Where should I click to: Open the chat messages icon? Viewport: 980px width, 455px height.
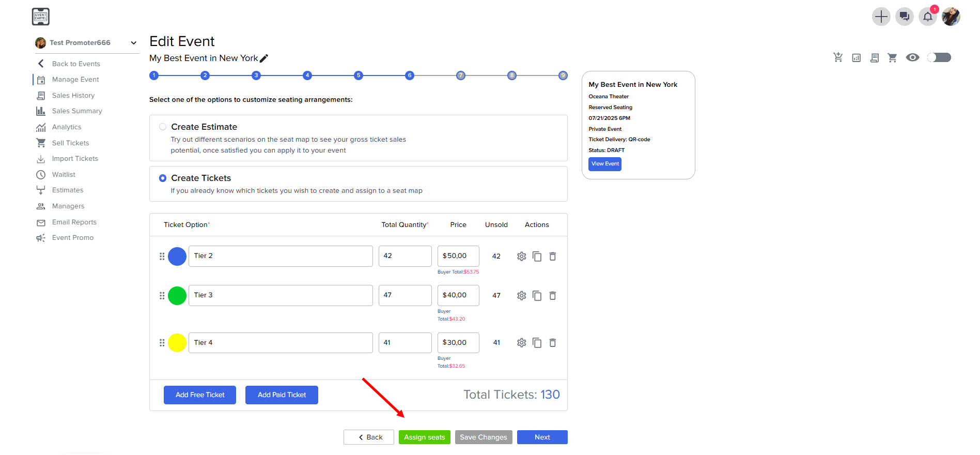pos(904,17)
